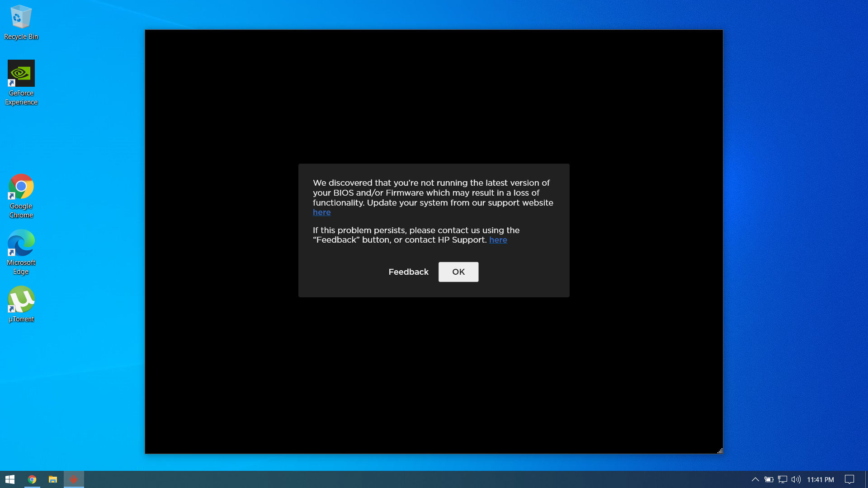Click the Show desktop strip at taskbar end
The width and height of the screenshot is (868, 488).
[866, 479]
